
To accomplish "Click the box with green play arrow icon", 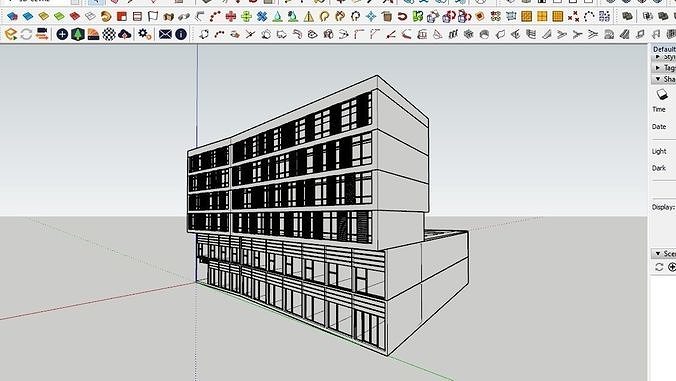I will click(10, 34).
